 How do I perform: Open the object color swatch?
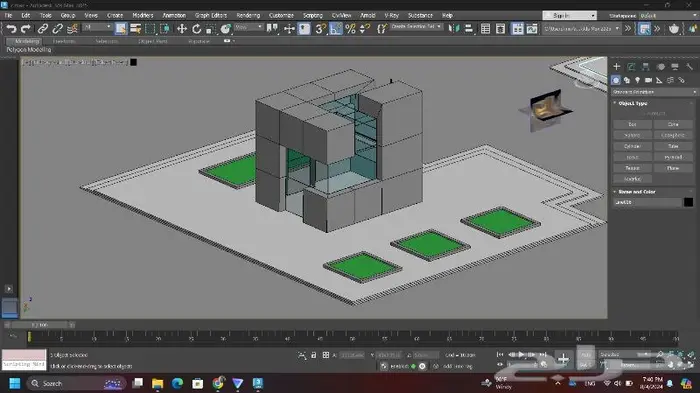click(688, 202)
